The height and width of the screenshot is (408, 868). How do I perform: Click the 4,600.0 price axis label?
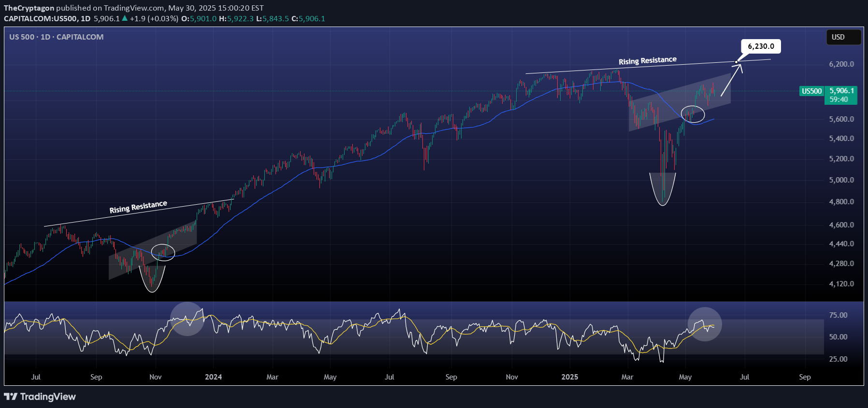(x=841, y=225)
